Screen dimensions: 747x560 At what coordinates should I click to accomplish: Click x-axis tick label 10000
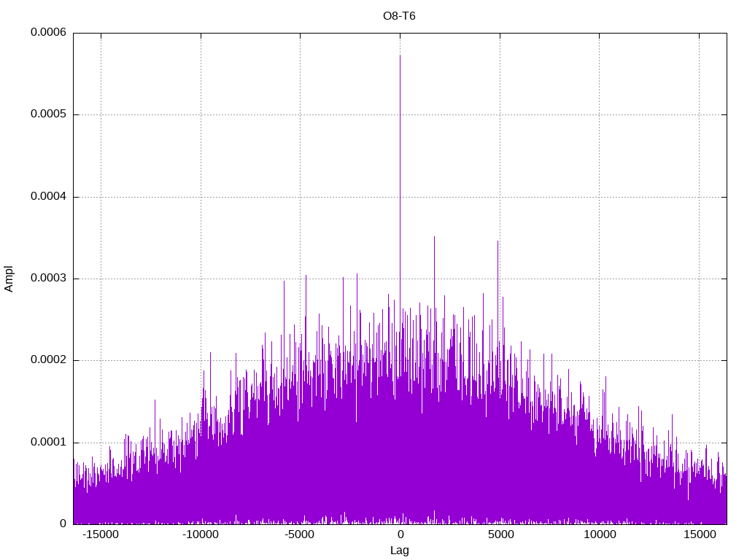600,534
